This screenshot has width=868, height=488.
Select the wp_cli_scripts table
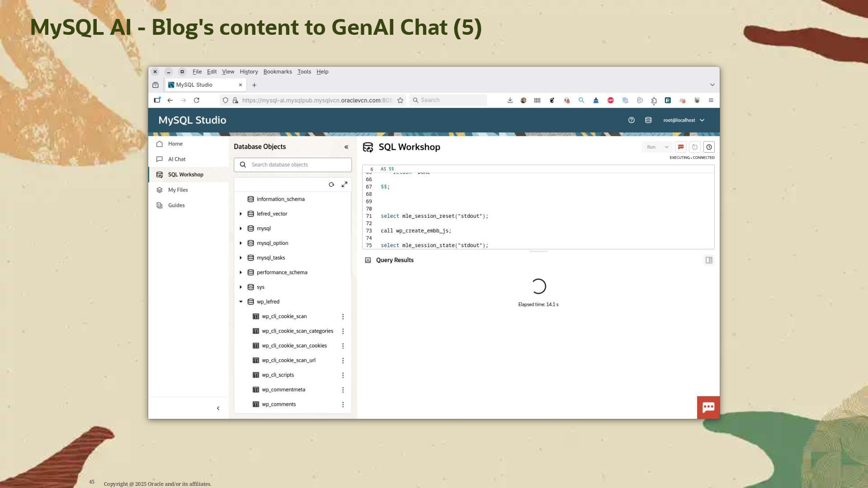point(278,375)
